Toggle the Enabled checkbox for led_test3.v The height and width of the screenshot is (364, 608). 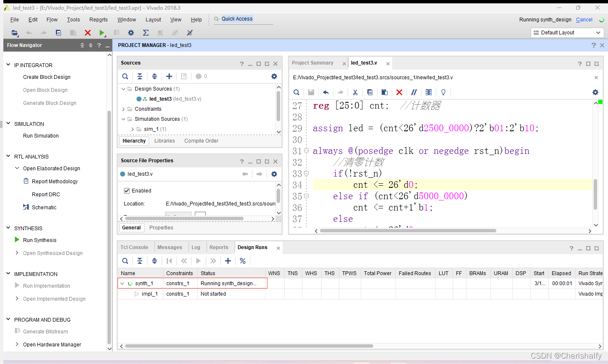127,191
